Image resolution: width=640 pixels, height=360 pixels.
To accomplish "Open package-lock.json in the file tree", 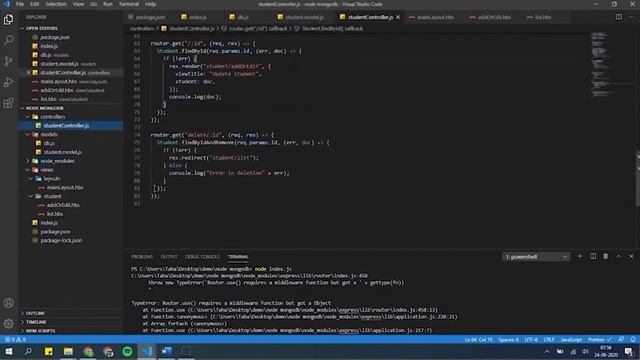I will click(61, 240).
